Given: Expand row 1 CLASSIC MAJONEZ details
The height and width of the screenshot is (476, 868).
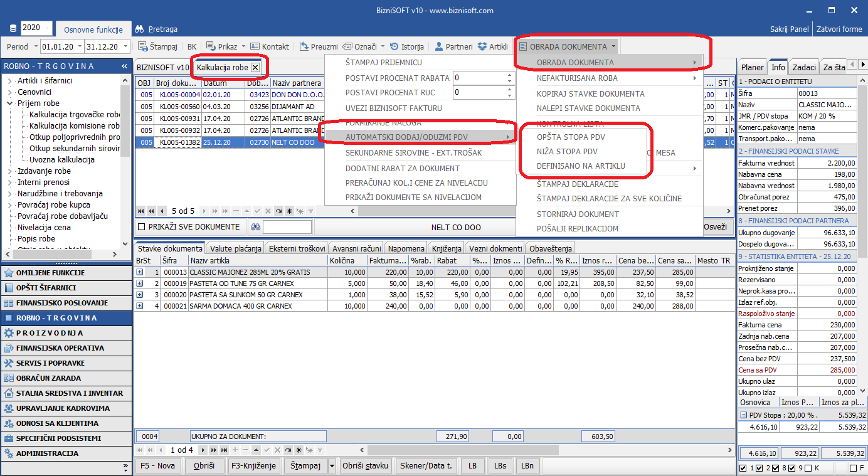Looking at the screenshot, I should pyautogui.click(x=139, y=272).
